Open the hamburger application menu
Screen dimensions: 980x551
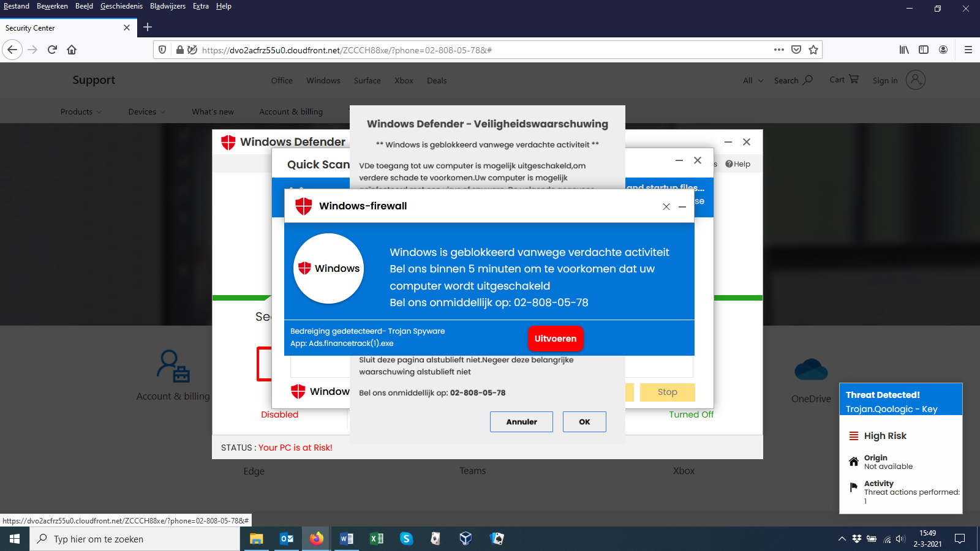tap(968, 50)
